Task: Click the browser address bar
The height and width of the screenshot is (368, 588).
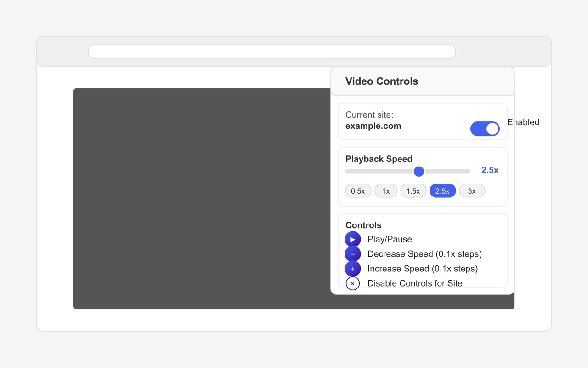Action: point(271,52)
